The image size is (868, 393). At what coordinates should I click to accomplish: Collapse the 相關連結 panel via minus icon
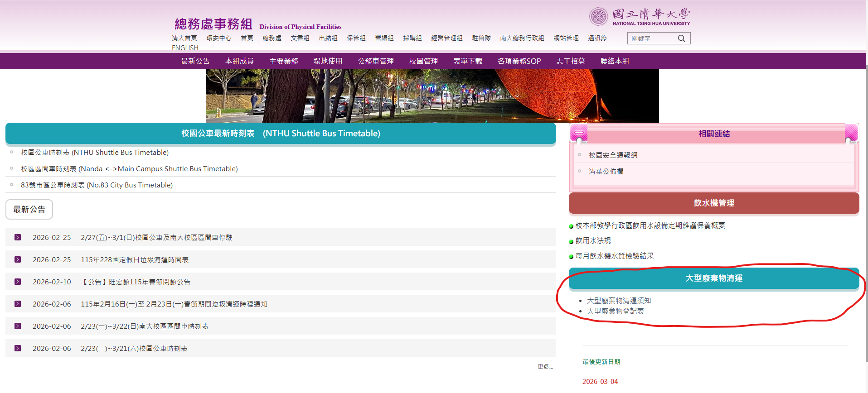pyautogui.click(x=579, y=133)
